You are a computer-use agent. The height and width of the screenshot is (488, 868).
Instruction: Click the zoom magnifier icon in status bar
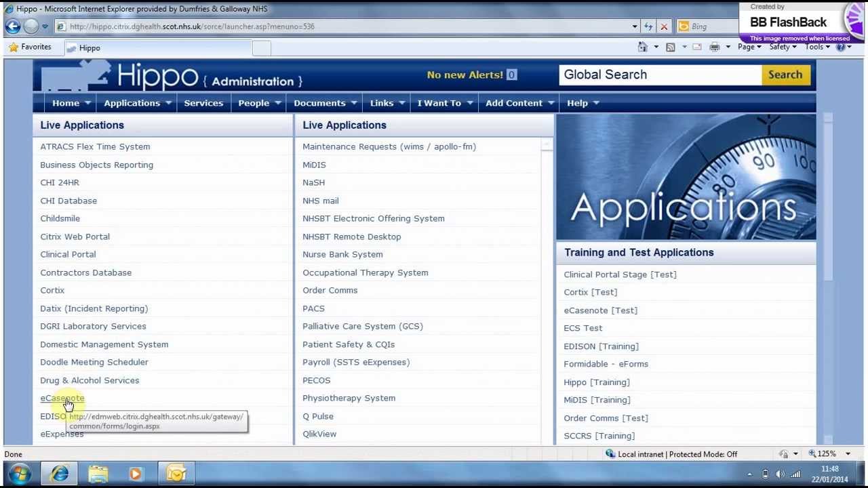coord(813,454)
